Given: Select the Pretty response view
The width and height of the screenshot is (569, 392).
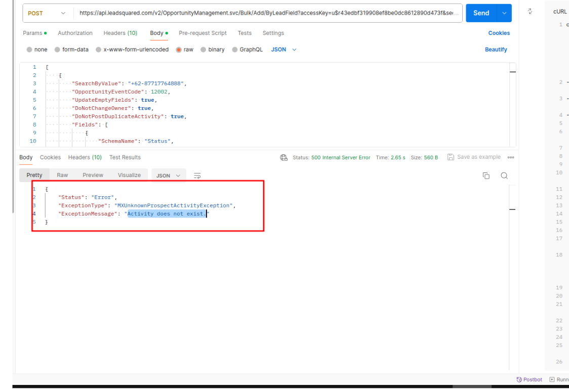Looking at the screenshot, I should coord(34,175).
